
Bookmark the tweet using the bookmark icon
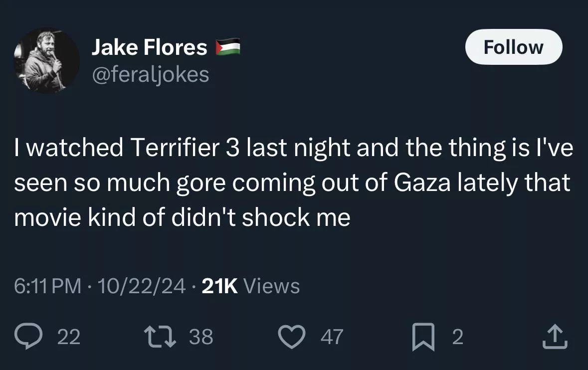[423, 337]
